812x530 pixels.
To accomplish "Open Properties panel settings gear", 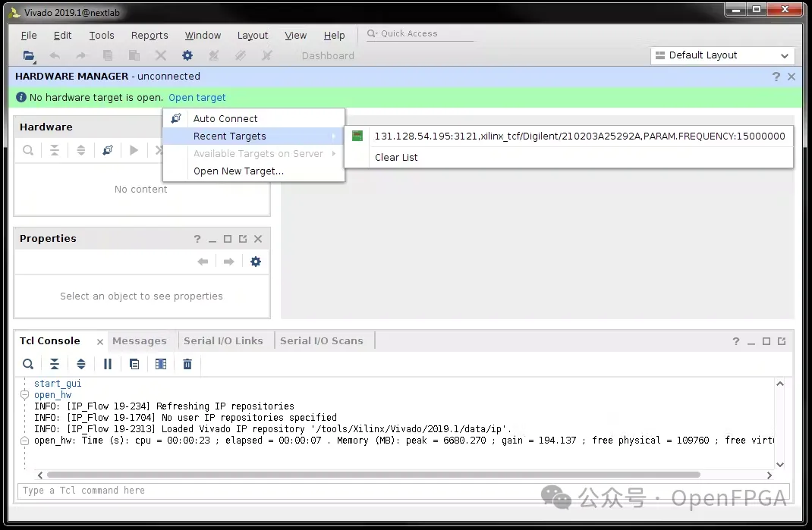I will point(256,262).
